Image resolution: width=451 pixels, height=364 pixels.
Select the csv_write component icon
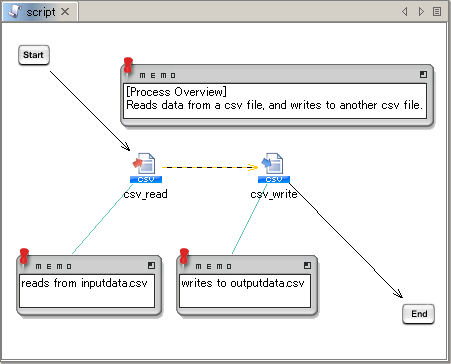(x=274, y=168)
